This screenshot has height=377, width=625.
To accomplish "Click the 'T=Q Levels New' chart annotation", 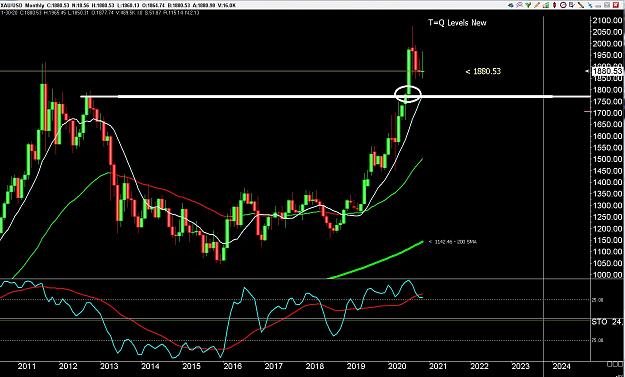I will coord(457,23).
